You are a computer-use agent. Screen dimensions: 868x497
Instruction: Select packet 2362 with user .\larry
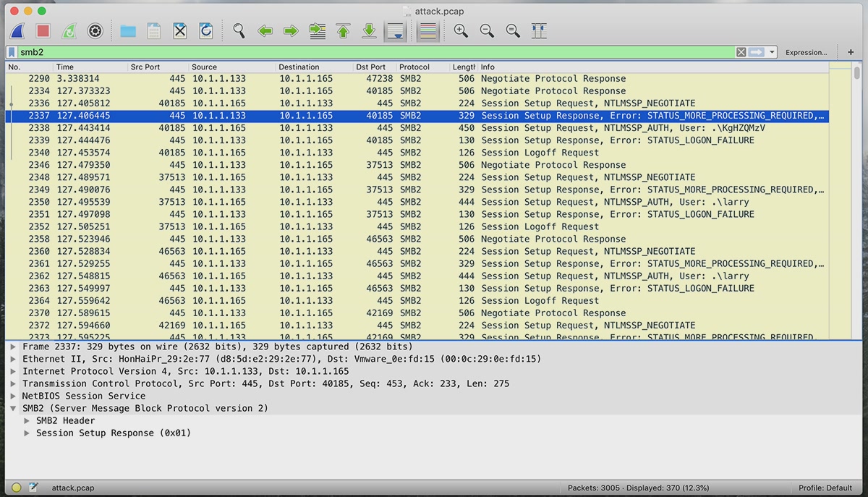[x=417, y=276]
